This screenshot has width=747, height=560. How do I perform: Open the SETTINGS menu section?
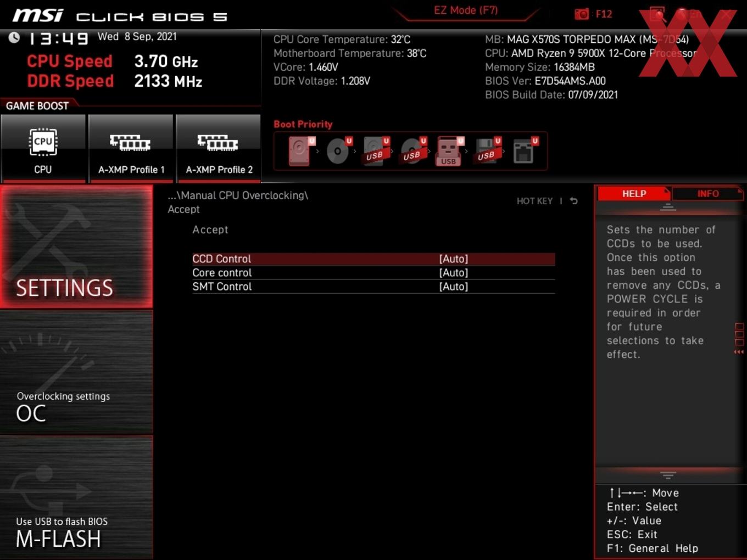point(76,247)
